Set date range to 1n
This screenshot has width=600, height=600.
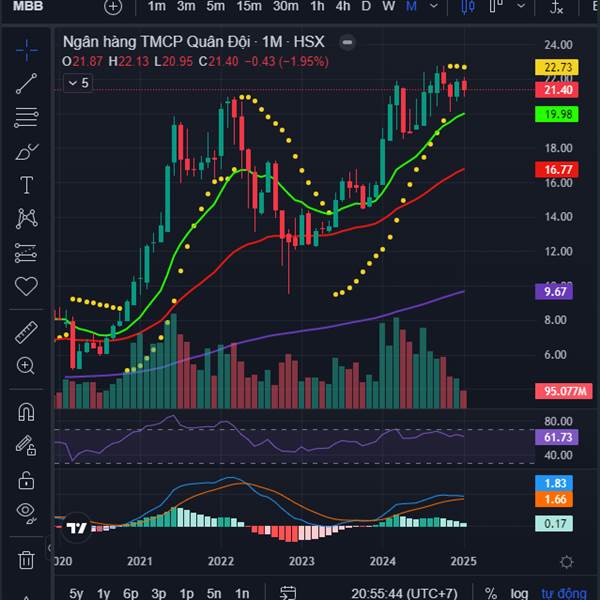pyautogui.click(x=242, y=593)
